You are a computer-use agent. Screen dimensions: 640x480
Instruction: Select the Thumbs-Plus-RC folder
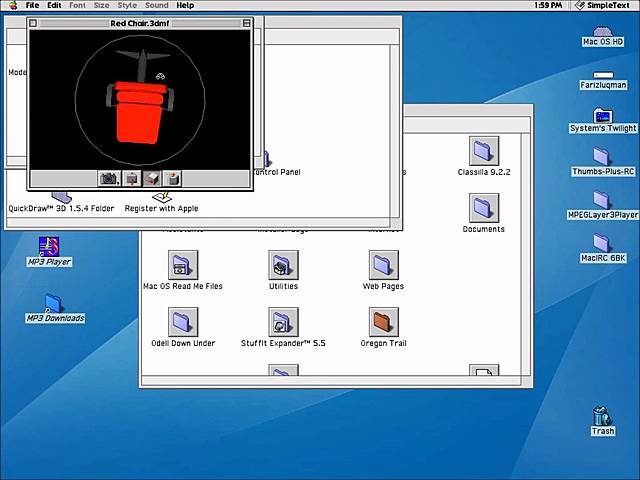pyautogui.click(x=603, y=162)
